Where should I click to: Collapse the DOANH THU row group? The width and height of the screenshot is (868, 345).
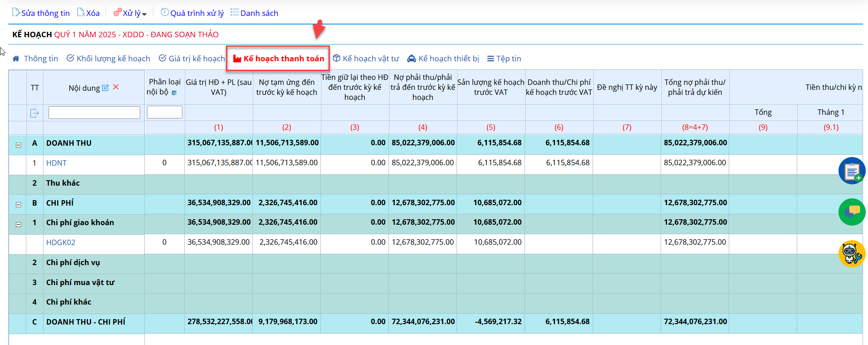19,145
